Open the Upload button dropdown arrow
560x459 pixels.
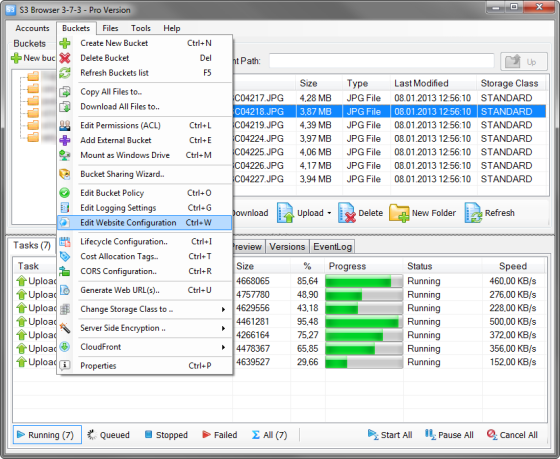coord(329,213)
